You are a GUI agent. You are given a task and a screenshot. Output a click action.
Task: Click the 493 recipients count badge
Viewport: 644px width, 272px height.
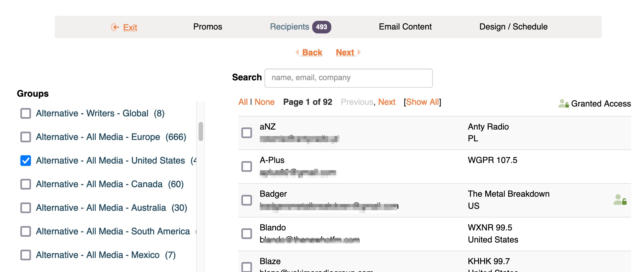(321, 27)
